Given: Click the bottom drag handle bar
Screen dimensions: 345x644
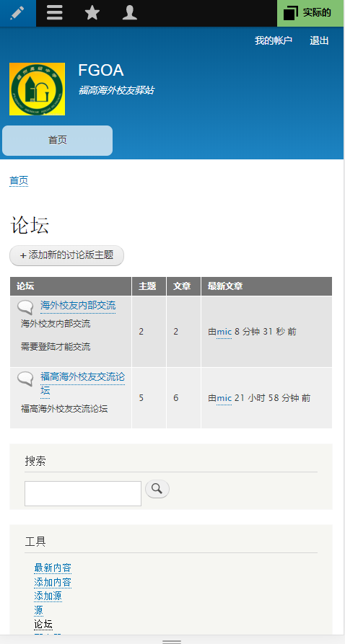Looking at the screenshot, I should (172, 640).
